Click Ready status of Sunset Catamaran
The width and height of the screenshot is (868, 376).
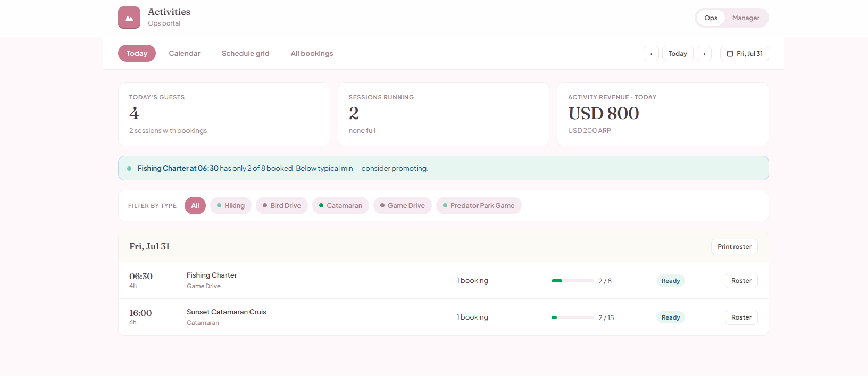pos(671,317)
